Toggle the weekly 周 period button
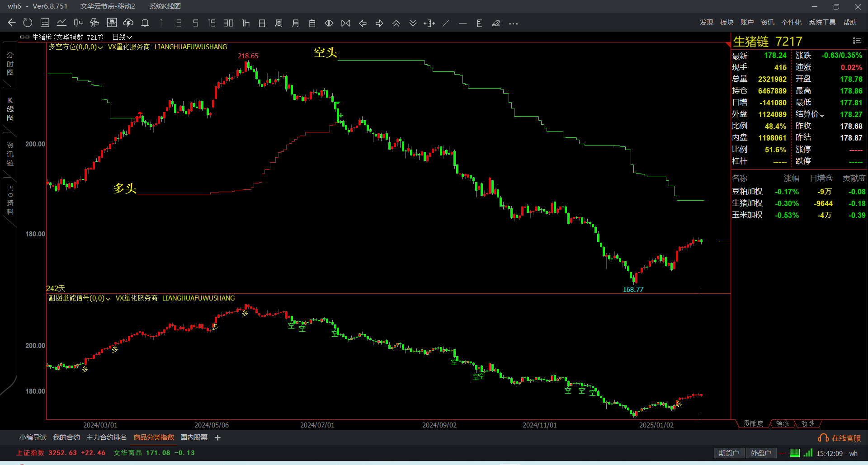Screen dimensions: 868x465 (278, 23)
